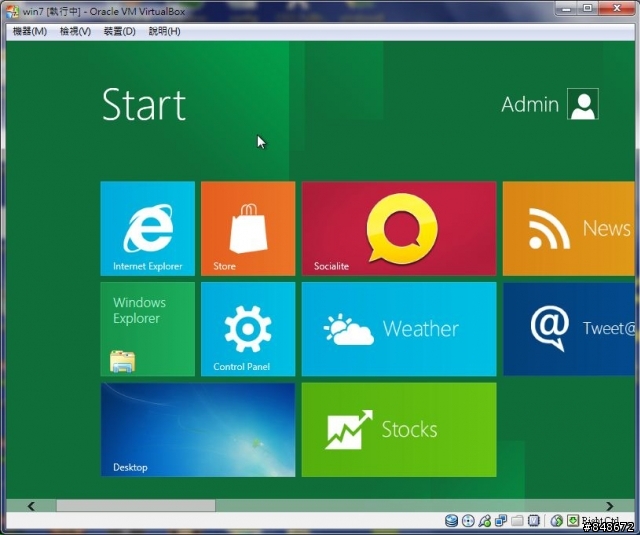This screenshot has width=640, height=535.
Task: Open the 機器(M) Machine menu
Action: [30, 31]
